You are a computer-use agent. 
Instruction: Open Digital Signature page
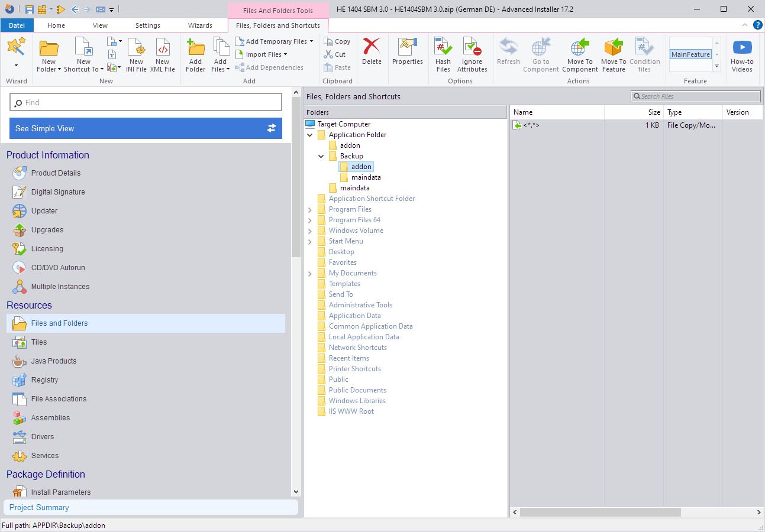[x=58, y=192]
